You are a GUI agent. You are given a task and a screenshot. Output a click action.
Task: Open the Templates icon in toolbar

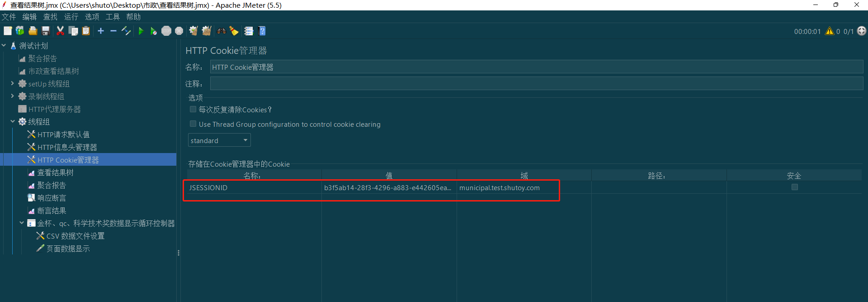pyautogui.click(x=20, y=31)
